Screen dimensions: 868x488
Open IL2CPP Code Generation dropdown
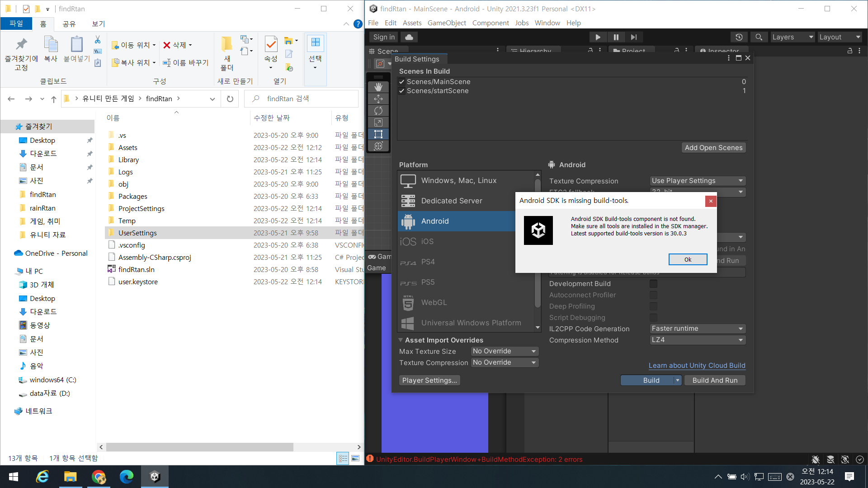click(697, 328)
